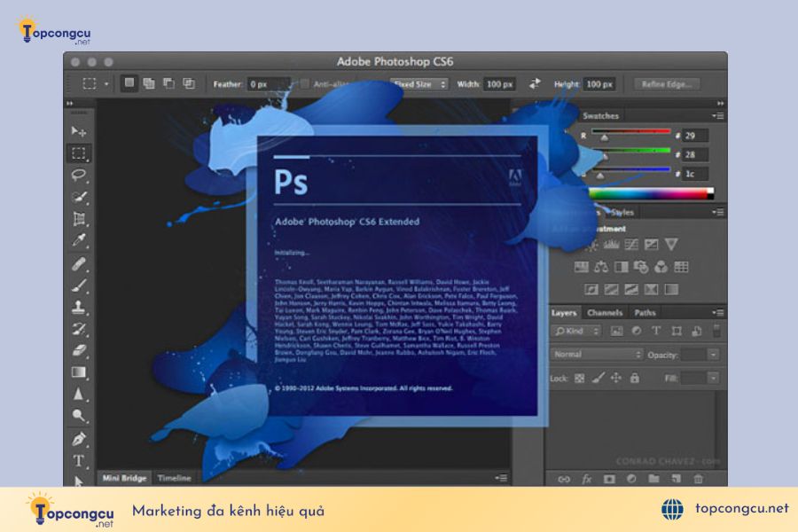This screenshot has width=798, height=532.
Task: Enable New selection mode
Action: [129, 83]
